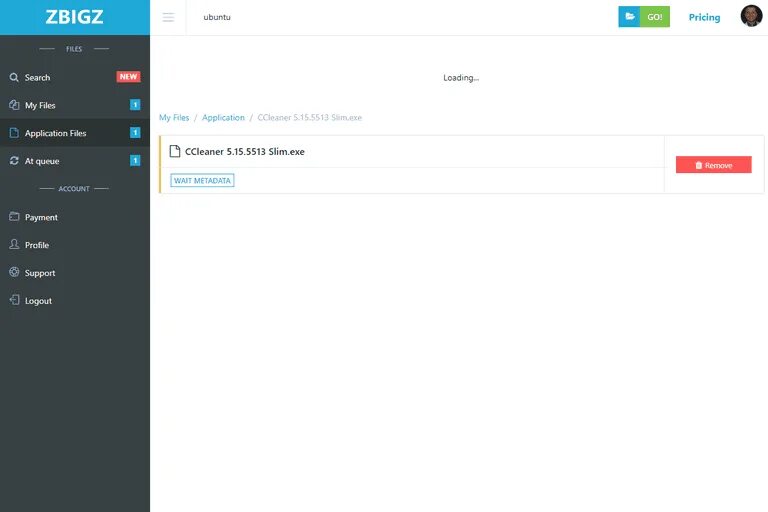
Task: Click the Search magnifier icon in sidebar
Action: pyautogui.click(x=14, y=77)
